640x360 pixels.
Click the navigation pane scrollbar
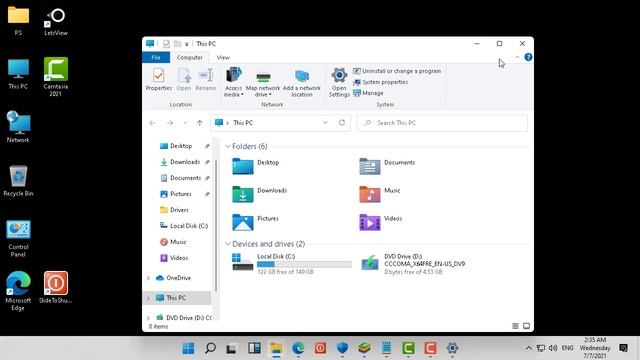216,226
